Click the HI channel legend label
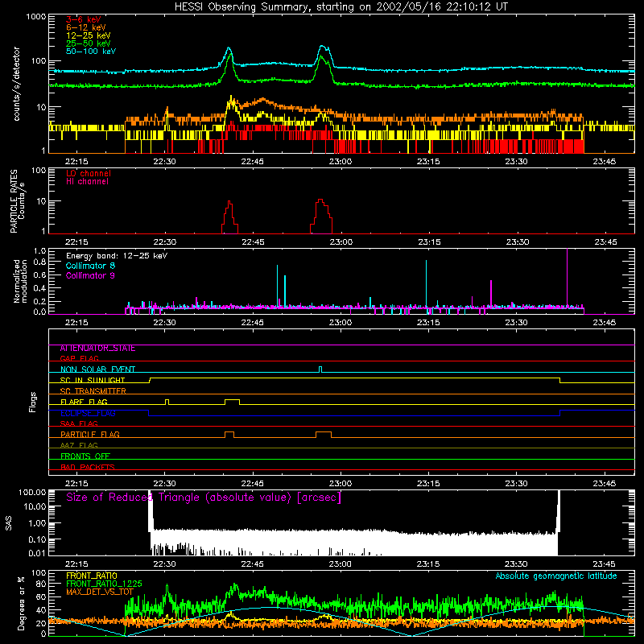The height and width of the screenshot is (644, 644). click(x=87, y=181)
